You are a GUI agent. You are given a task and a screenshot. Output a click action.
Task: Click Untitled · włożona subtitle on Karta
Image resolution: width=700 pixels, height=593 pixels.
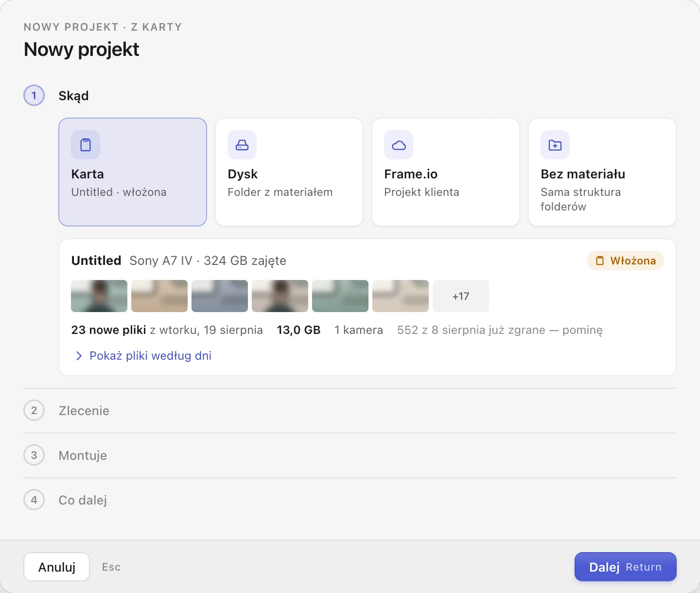119,192
